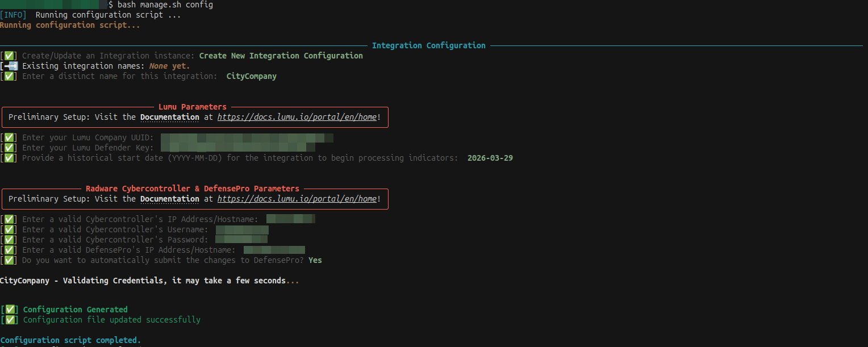This screenshot has width=868, height=347.
Task: Click the checkmark beside Cybercontroller's Username prompt
Action: (10, 229)
